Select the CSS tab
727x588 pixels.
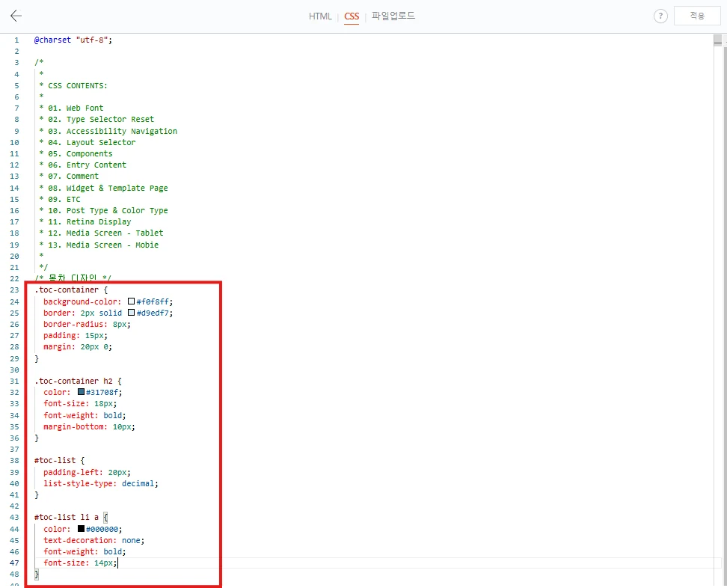pyautogui.click(x=352, y=16)
